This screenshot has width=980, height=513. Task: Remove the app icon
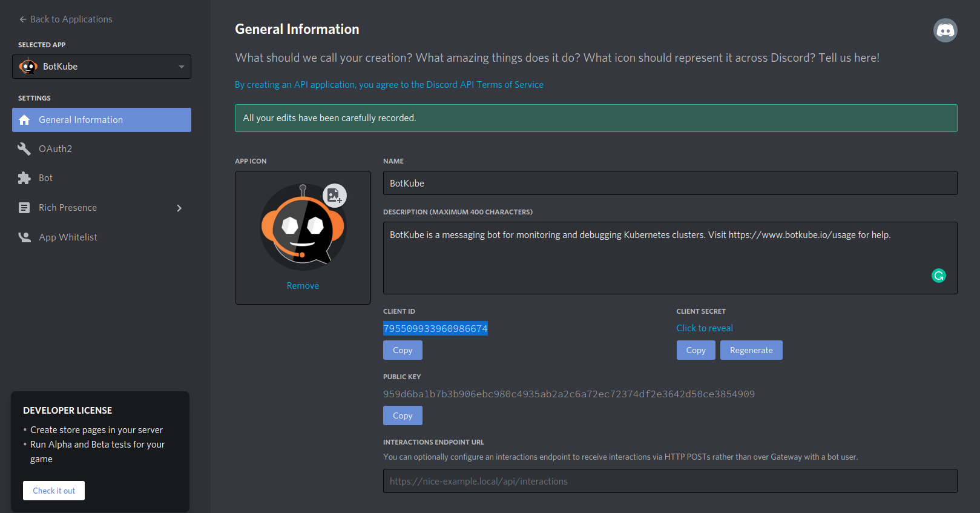tap(303, 286)
